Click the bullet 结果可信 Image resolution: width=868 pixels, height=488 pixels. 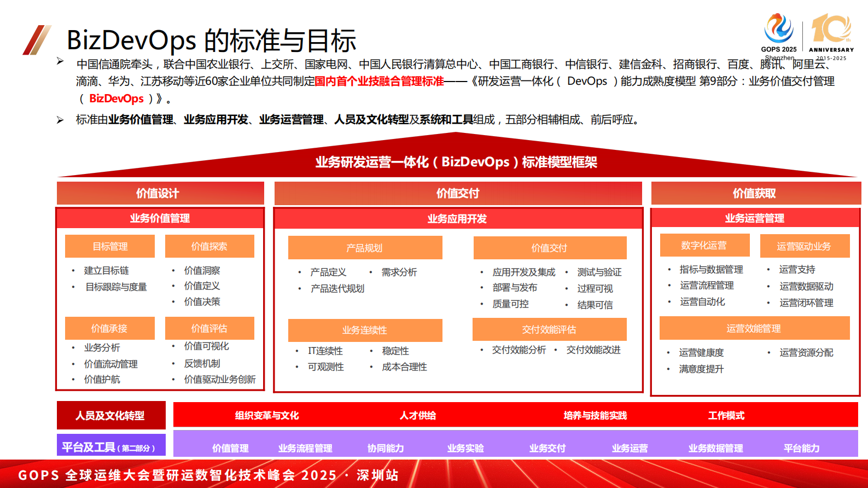[595, 305]
